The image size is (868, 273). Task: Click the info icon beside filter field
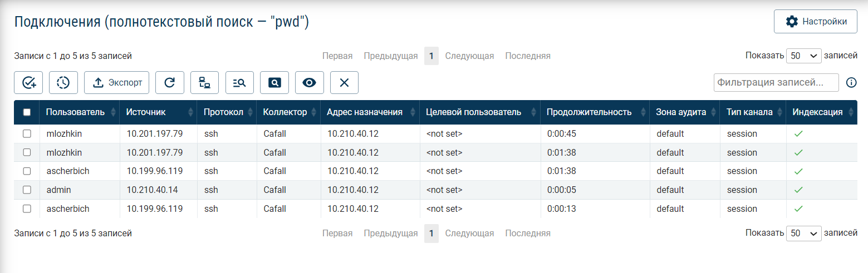pyautogui.click(x=851, y=83)
